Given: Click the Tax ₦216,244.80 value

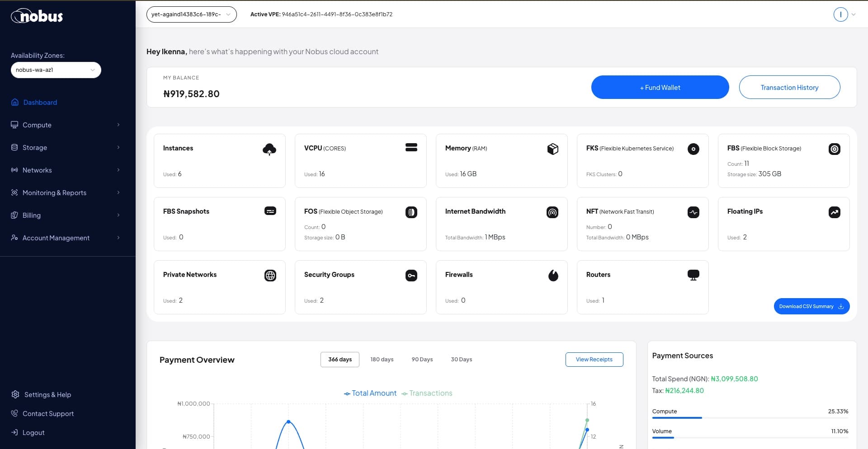Looking at the screenshot, I should (x=684, y=390).
